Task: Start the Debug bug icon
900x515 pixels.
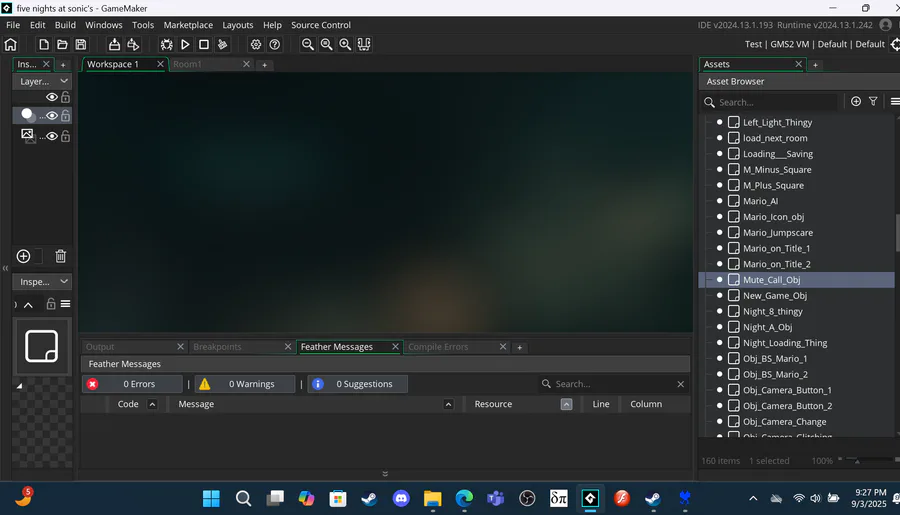Action: pos(166,44)
